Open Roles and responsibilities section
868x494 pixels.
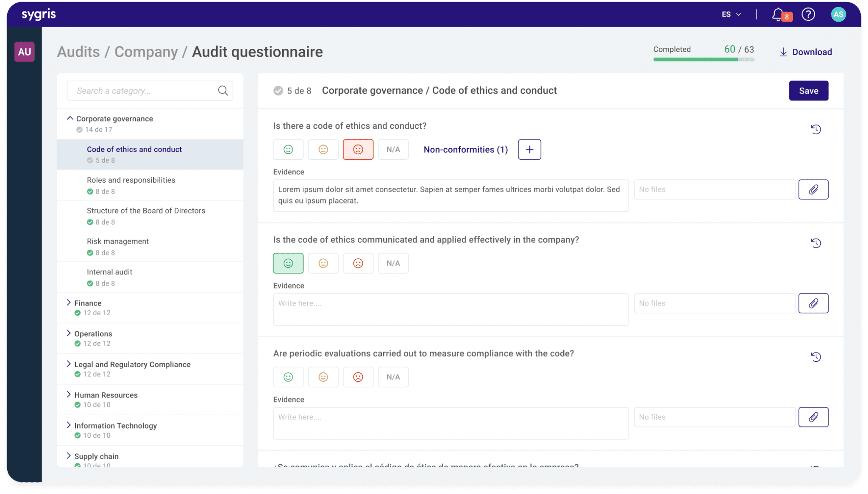point(150,185)
